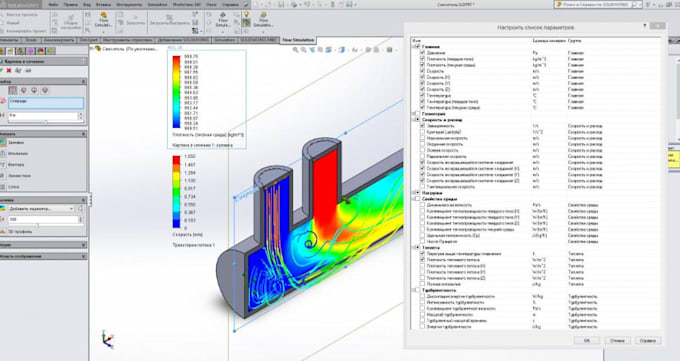Check the J/(kg*K) specific heat checkbox
This screenshot has width=680, height=361.
[422, 235]
